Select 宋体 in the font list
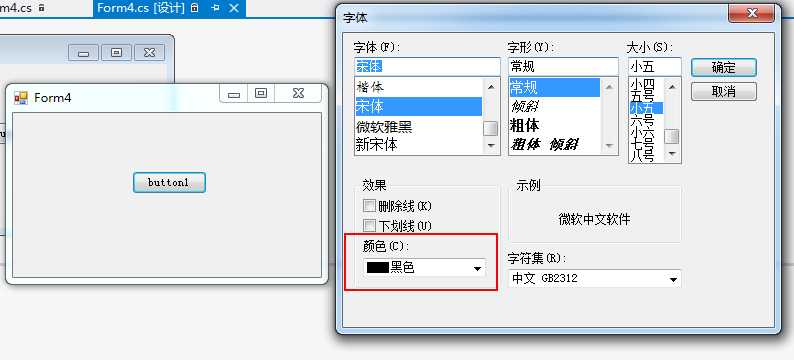The image size is (794, 360). coord(418,106)
